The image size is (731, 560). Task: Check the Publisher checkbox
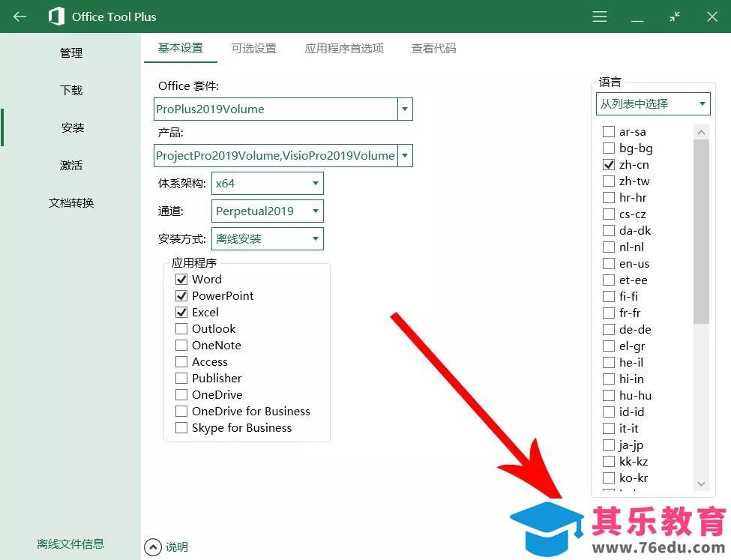pyautogui.click(x=181, y=378)
